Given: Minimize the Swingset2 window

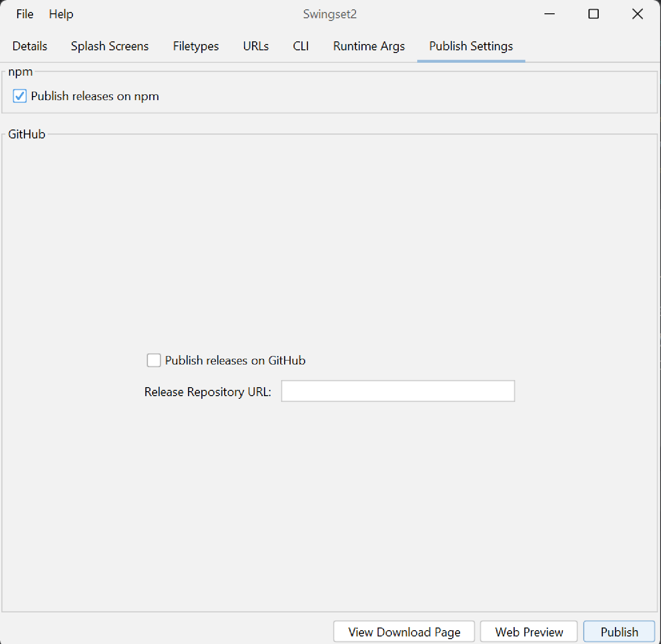Looking at the screenshot, I should pos(549,14).
